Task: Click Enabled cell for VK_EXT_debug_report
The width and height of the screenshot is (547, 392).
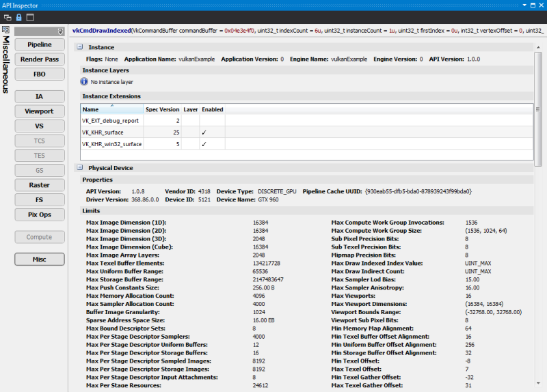Action: tap(212, 120)
